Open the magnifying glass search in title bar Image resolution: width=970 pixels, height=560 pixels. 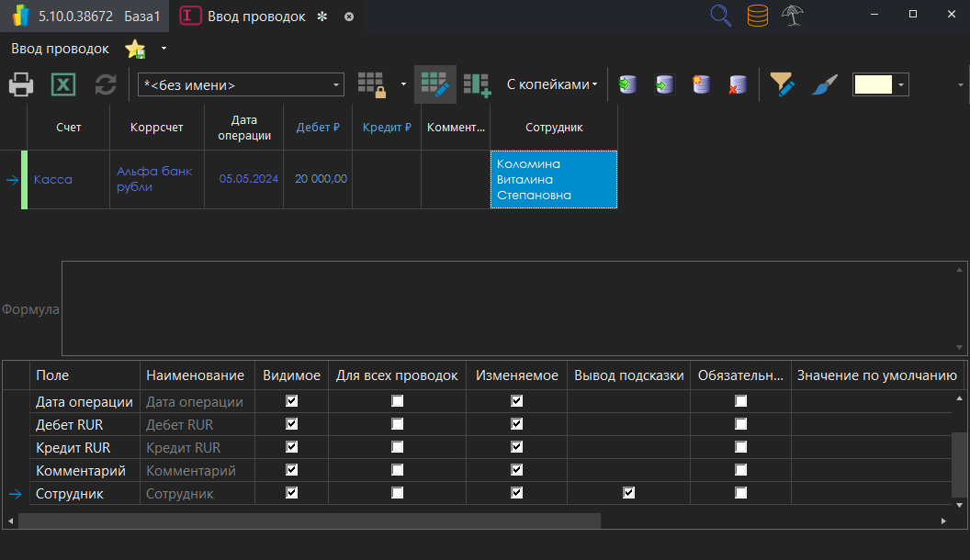tap(722, 16)
